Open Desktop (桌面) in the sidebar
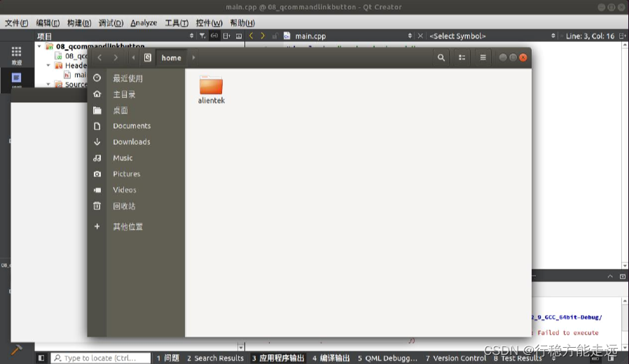The width and height of the screenshot is (629, 364). point(137,110)
